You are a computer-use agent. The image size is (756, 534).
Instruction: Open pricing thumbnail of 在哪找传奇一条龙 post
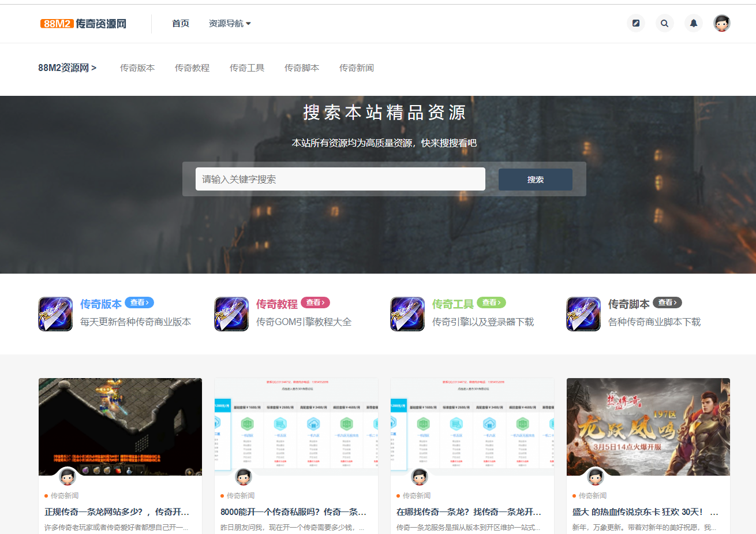point(472,427)
